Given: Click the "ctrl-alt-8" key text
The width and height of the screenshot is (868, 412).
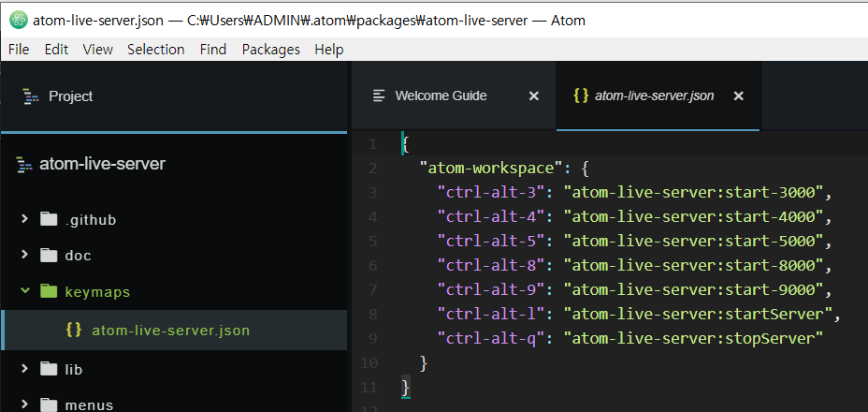Looking at the screenshot, I should pos(492,266).
